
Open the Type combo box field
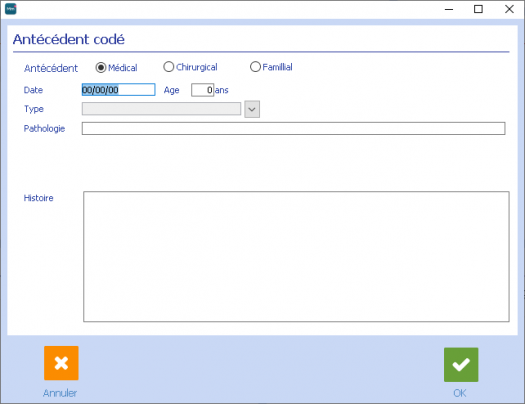(x=161, y=109)
